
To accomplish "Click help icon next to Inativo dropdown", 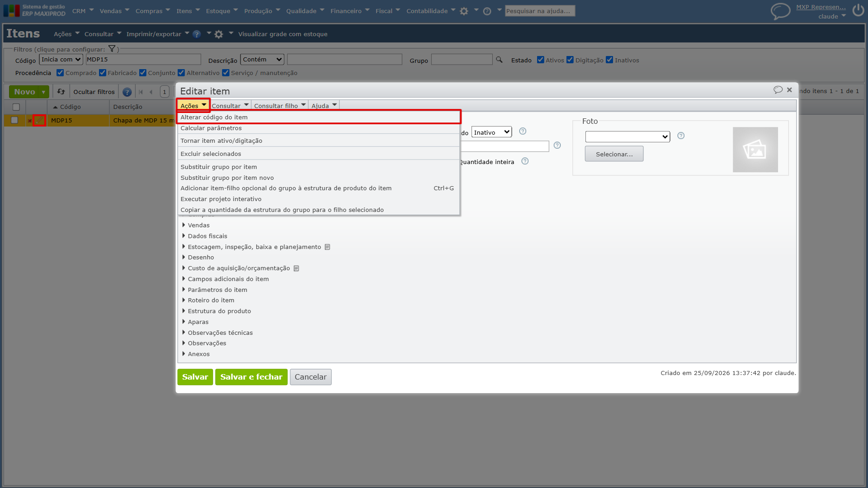I will tap(523, 131).
